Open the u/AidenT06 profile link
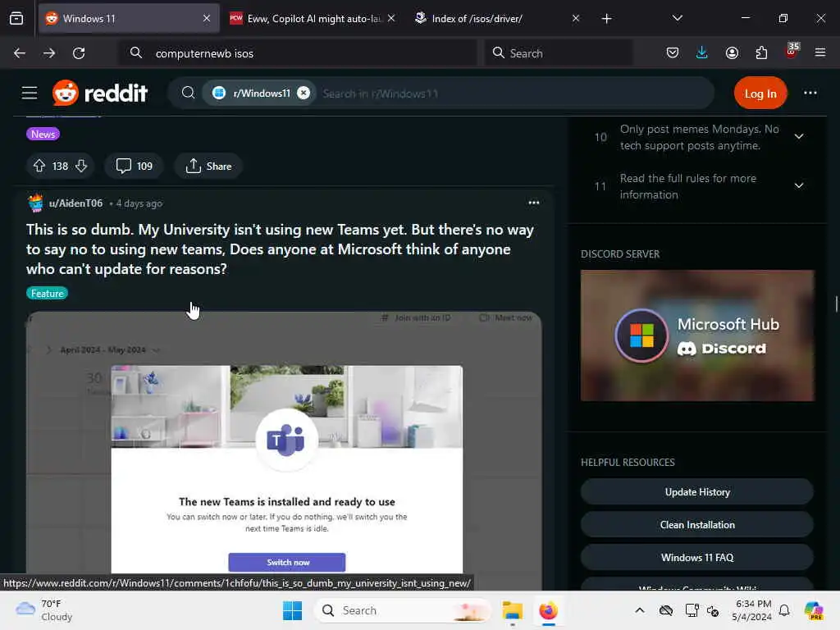Image resolution: width=840 pixels, height=630 pixels. point(75,203)
